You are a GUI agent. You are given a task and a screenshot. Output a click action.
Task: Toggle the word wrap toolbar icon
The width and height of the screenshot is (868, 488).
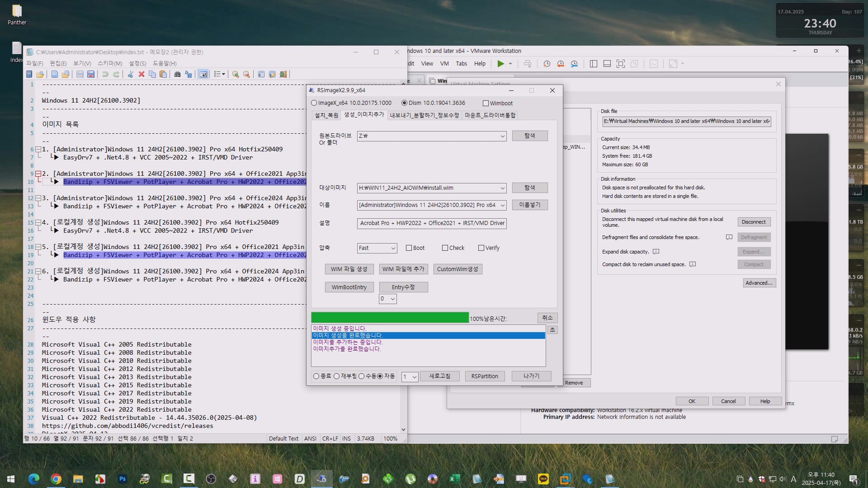(x=203, y=74)
